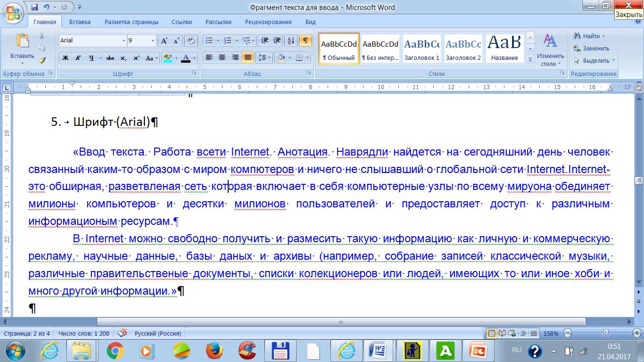
Task: Click the Save icon in quick access toolbar
Action: [x=34, y=7]
